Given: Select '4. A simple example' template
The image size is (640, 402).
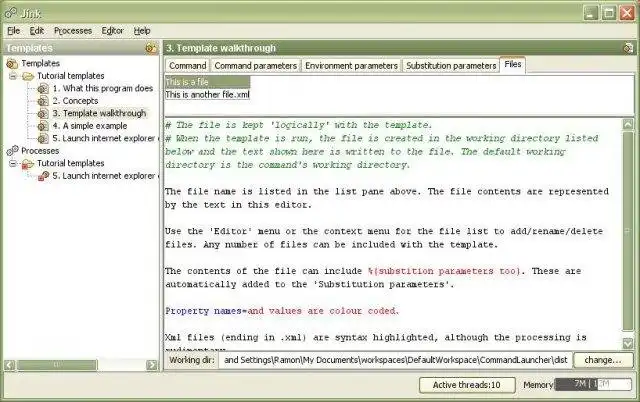Looking at the screenshot, I should (x=90, y=126).
